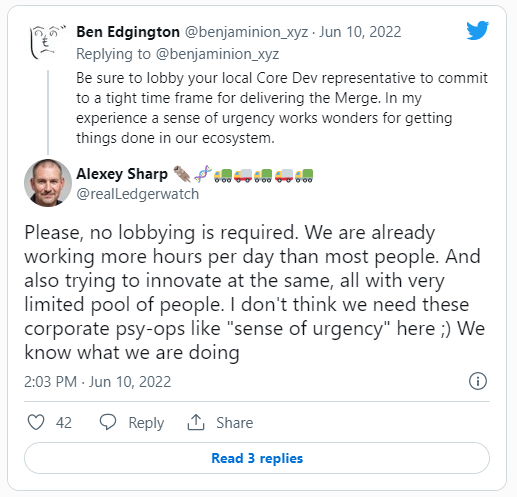Viewport: 517px width, 497px height.
Task: Click the reply speech bubble icon
Action: [x=108, y=422]
